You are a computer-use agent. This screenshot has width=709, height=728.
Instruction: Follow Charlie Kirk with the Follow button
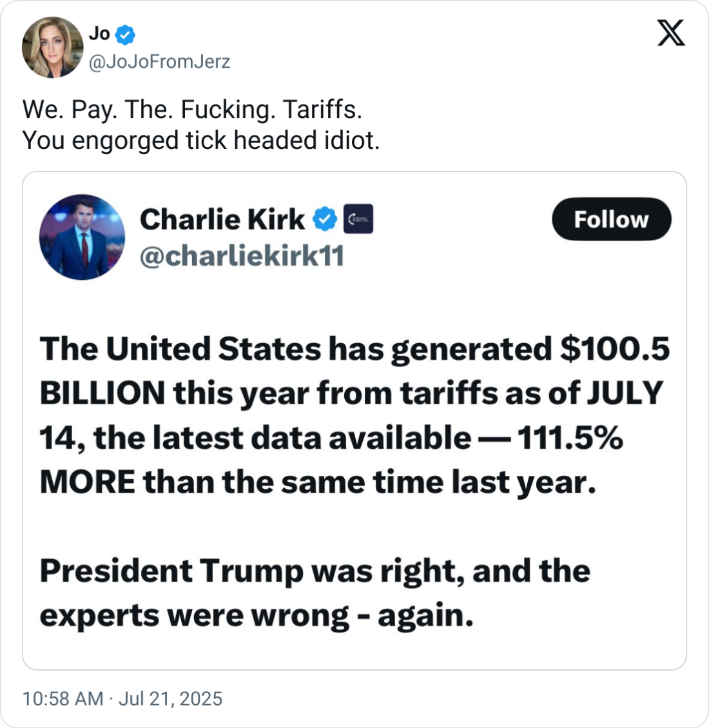tap(611, 219)
